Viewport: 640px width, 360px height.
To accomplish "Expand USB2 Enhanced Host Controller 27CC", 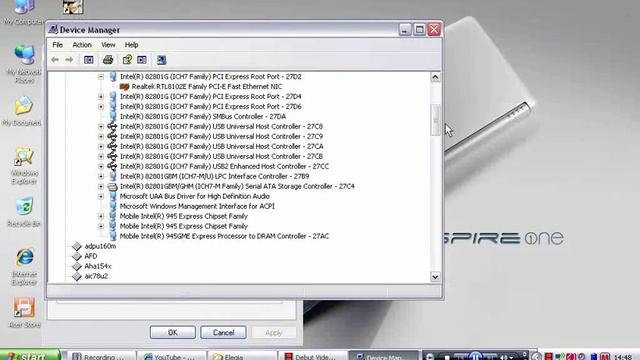I will pyautogui.click(x=101, y=167).
